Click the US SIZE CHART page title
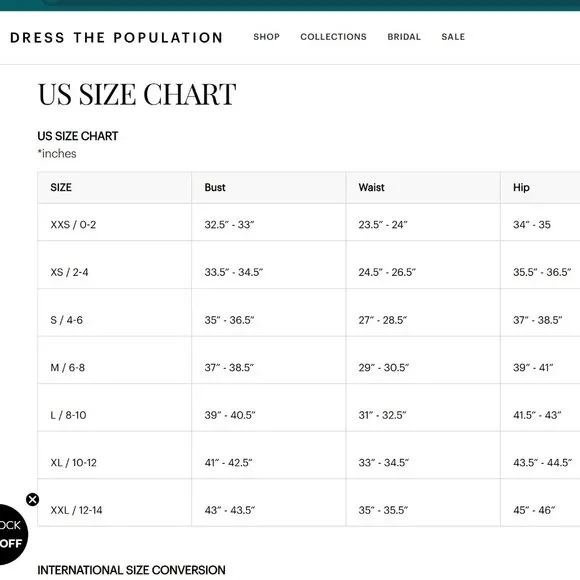Image resolution: width=580 pixels, height=580 pixels. pyautogui.click(x=137, y=94)
